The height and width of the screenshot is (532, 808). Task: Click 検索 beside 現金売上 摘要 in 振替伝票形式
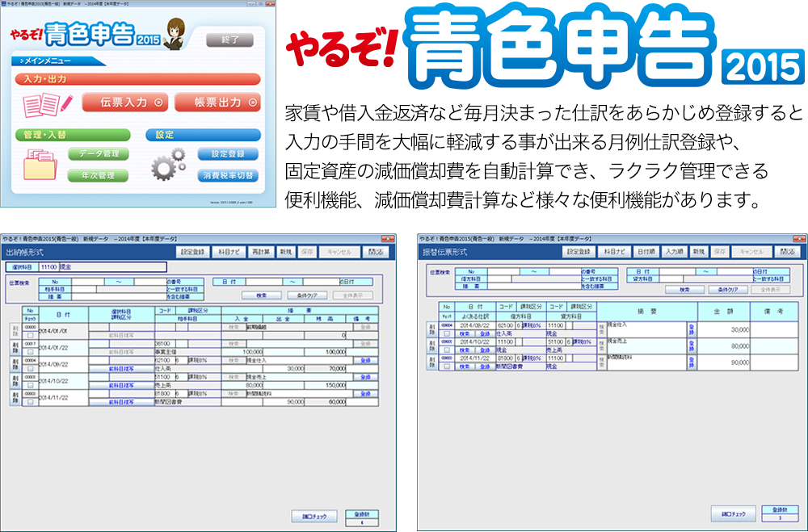601,346
